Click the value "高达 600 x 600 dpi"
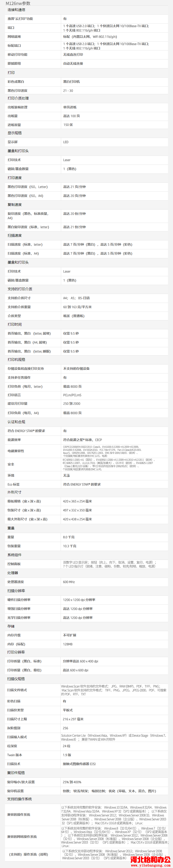 (x=76, y=670)
